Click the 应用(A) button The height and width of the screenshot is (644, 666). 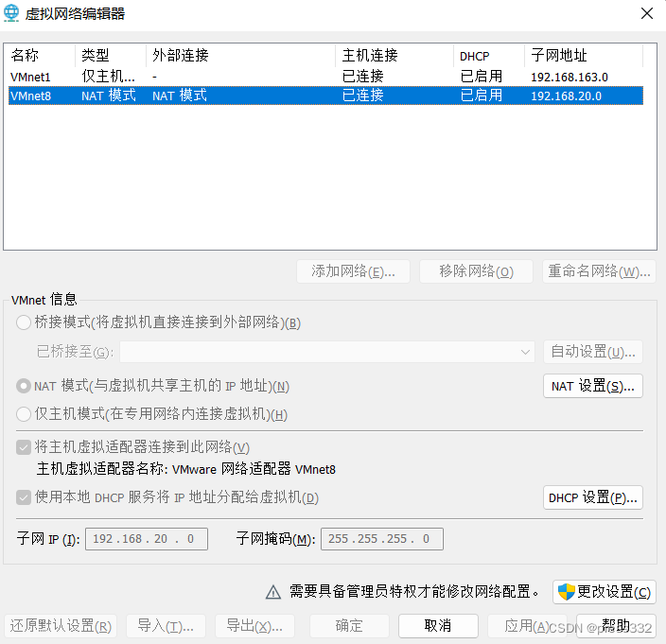click(x=527, y=626)
